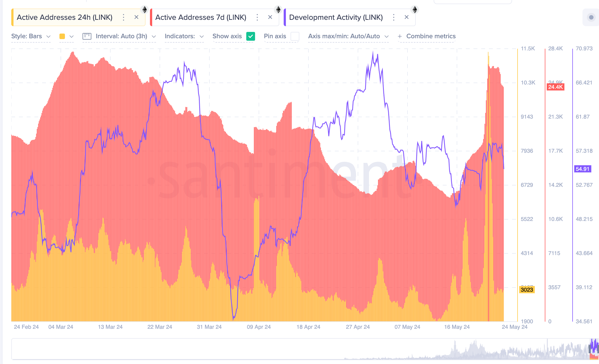Click the overview timeline navigator strip

click(305, 349)
